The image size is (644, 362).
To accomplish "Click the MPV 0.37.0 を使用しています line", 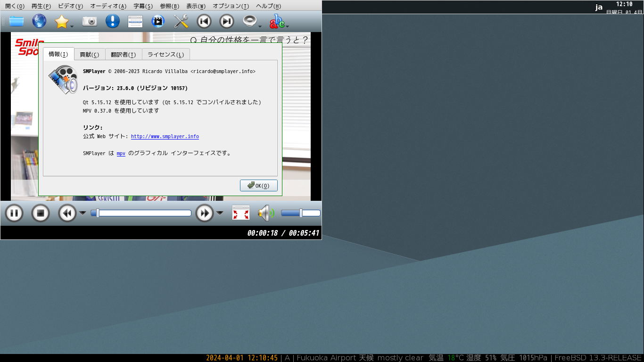I will (121, 111).
